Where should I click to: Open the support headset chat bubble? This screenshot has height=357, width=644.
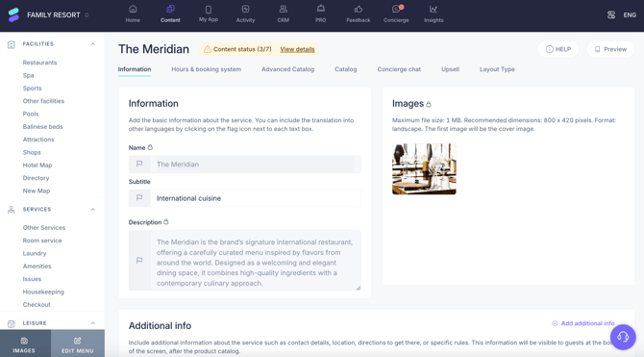point(623,337)
